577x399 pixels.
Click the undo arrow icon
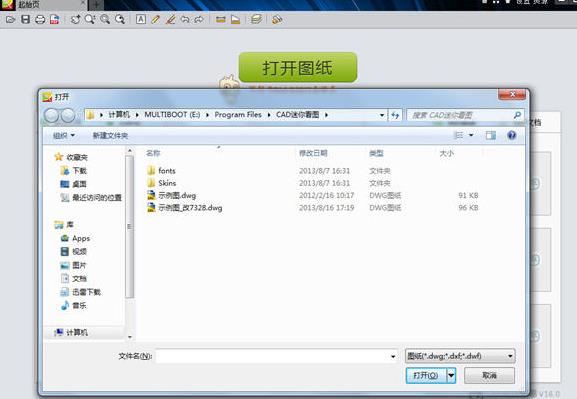coord(185,19)
